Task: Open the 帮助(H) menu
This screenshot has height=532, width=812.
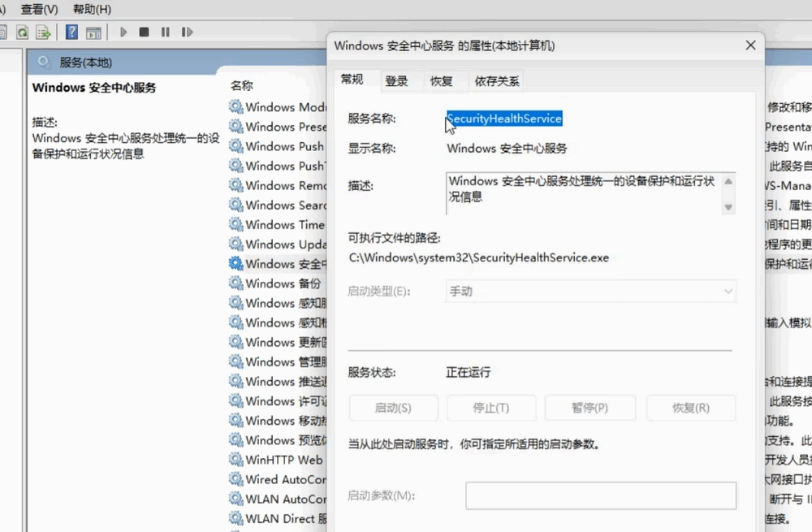Action: pyautogui.click(x=93, y=9)
